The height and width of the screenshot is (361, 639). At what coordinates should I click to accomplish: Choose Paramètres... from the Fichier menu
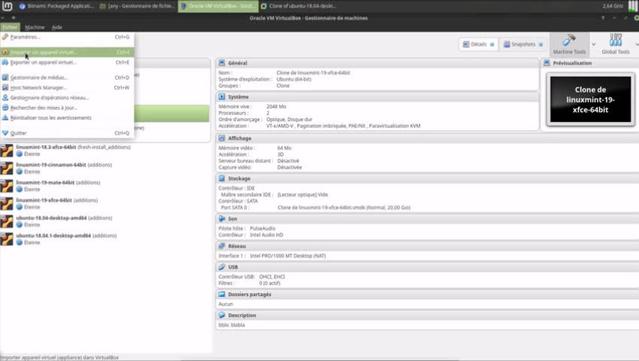(67, 37)
